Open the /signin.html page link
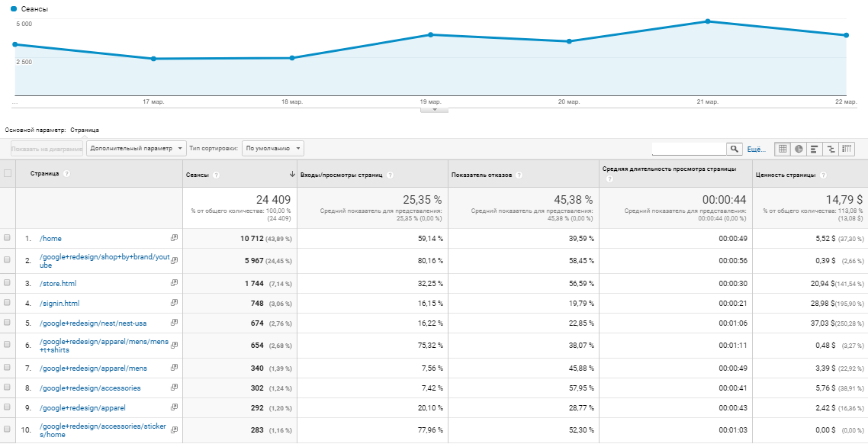Viewport: 868px width, 444px height. click(x=58, y=304)
